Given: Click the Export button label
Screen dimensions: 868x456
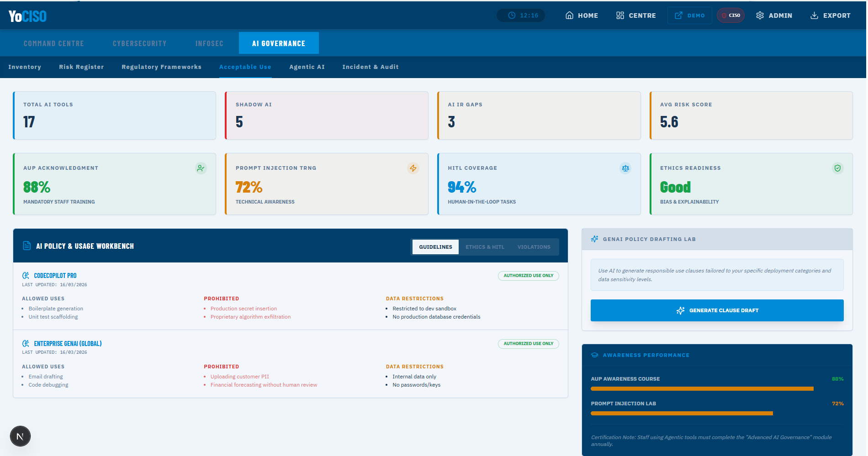Looking at the screenshot, I should (x=837, y=16).
